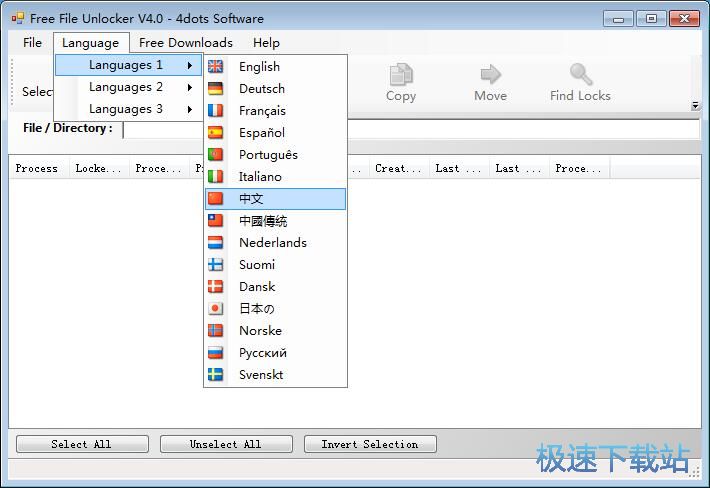This screenshot has height=488, width=710.
Task: Select Italiano language
Action: (x=275, y=177)
